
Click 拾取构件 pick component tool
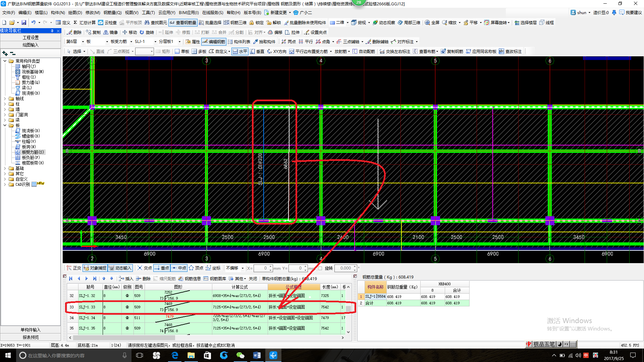[x=264, y=42]
